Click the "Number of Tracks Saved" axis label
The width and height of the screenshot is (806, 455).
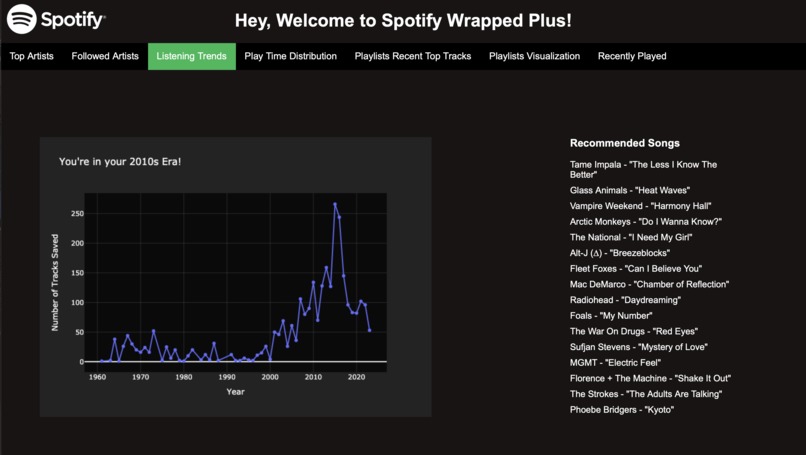(x=55, y=282)
